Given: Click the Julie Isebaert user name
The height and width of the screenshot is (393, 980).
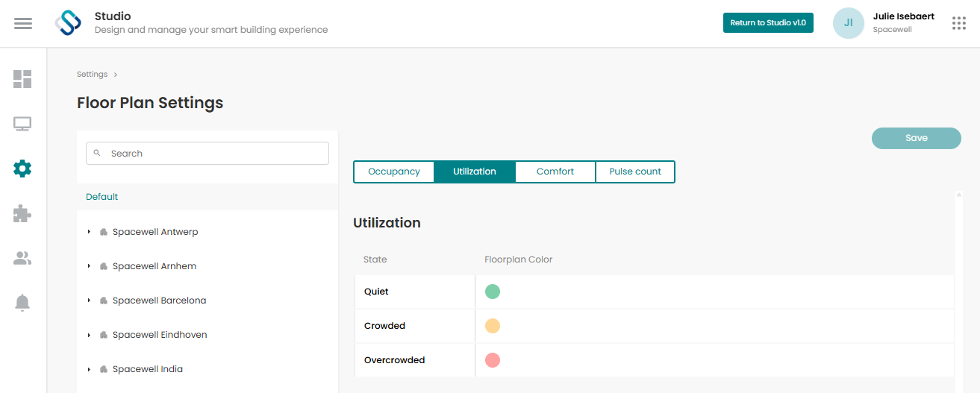Looking at the screenshot, I should pos(904,16).
